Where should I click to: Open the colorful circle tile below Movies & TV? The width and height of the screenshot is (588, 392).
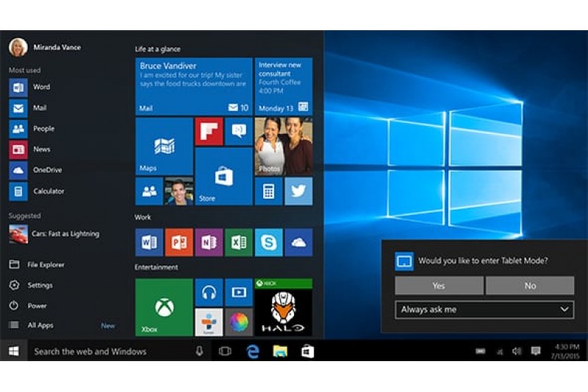point(239,322)
